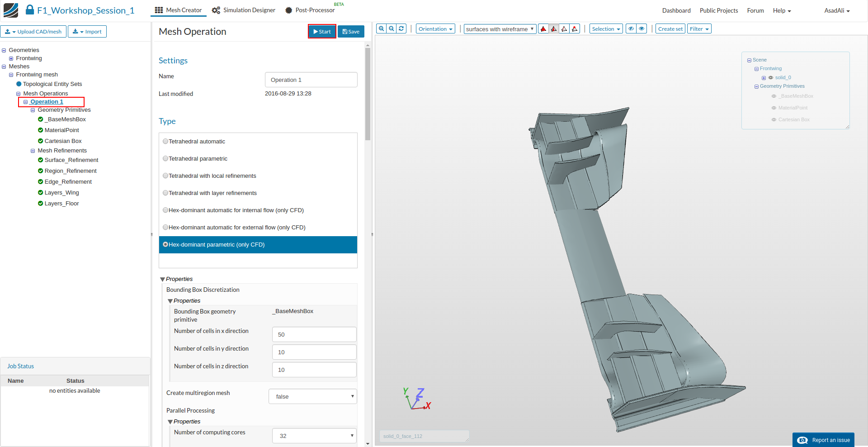This screenshot has width=868, height=447.
Task: Open the Orientation dropdown
Action: [435, 29]
